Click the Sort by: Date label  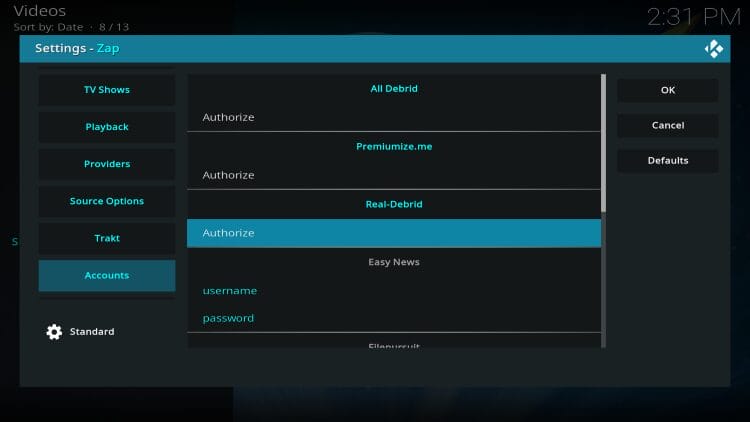pyautogui.click(x=48, y=27)
